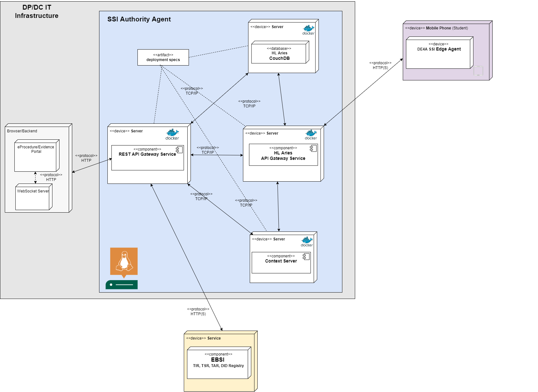This screenshot has width=538, height=392.
Task: Click the Context Server label
Action: tap(281, 261)
